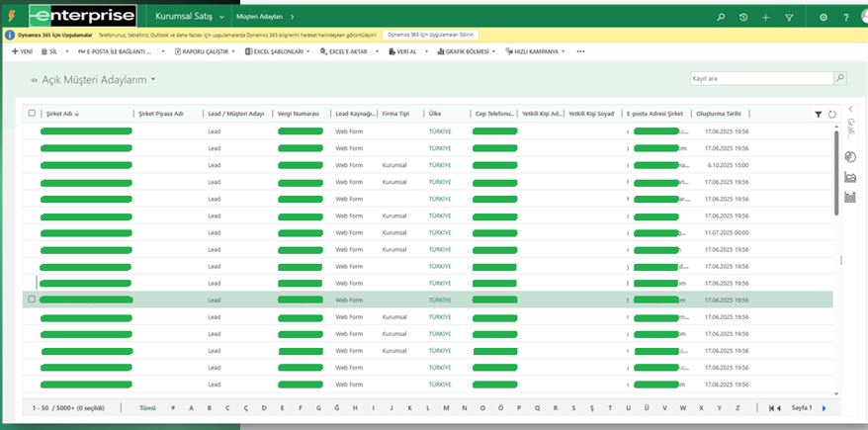Go to first page icon in pager
This screenshot has height=430, width=868.
[x=771, y=408]
